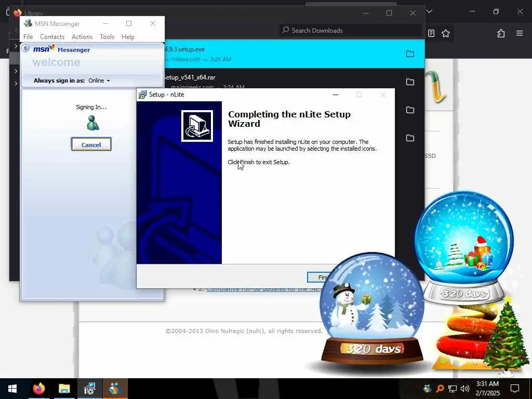Minimize the nLite Setup window
Viewport: 532px width, 399px height.
(336, 95)
